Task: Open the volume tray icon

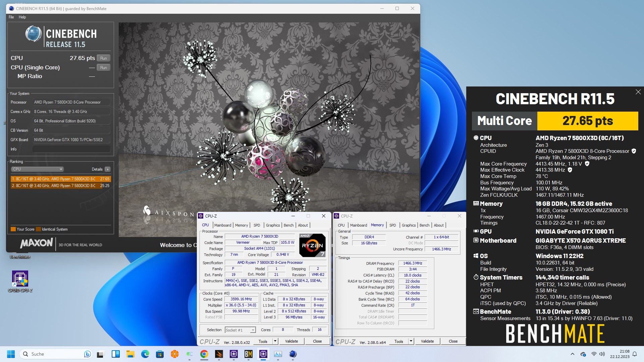Action: (602, 354)
